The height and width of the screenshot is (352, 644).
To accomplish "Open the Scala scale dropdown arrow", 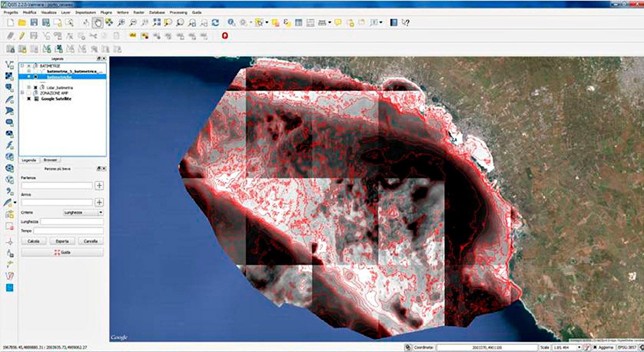I will point(579,348).
